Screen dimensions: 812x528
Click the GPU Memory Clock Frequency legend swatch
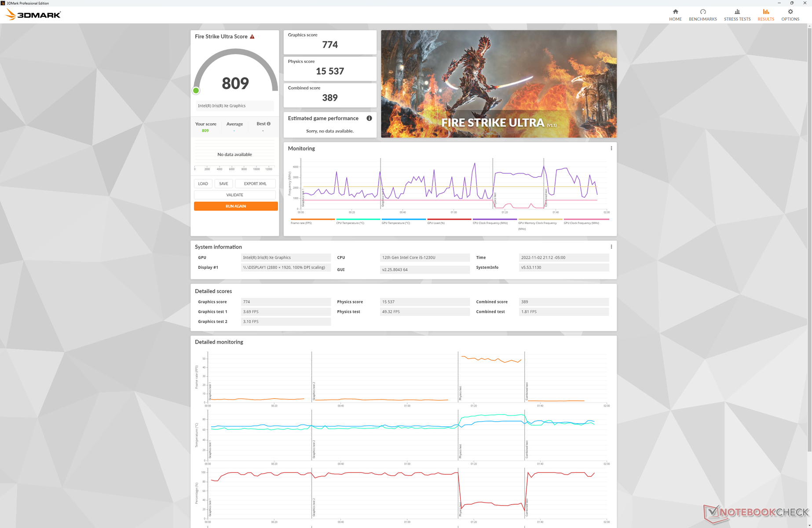coord(540,219)
